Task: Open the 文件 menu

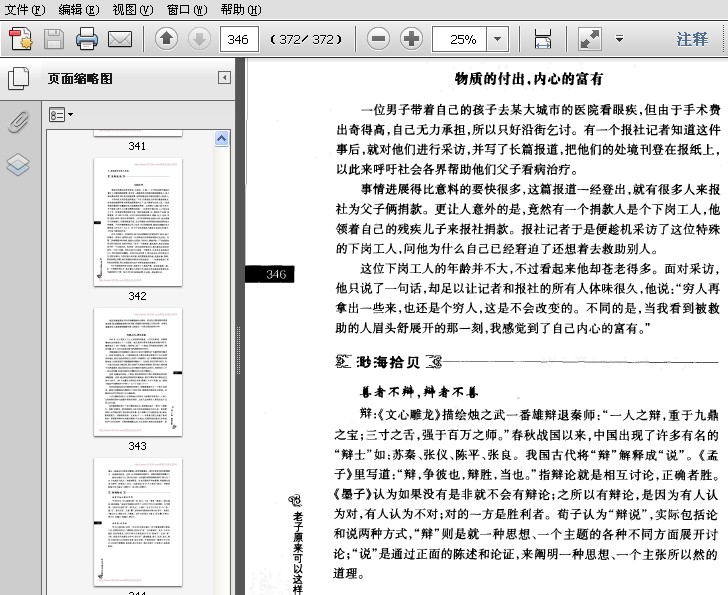Action: pyautogui.click(x=25, y=9)
